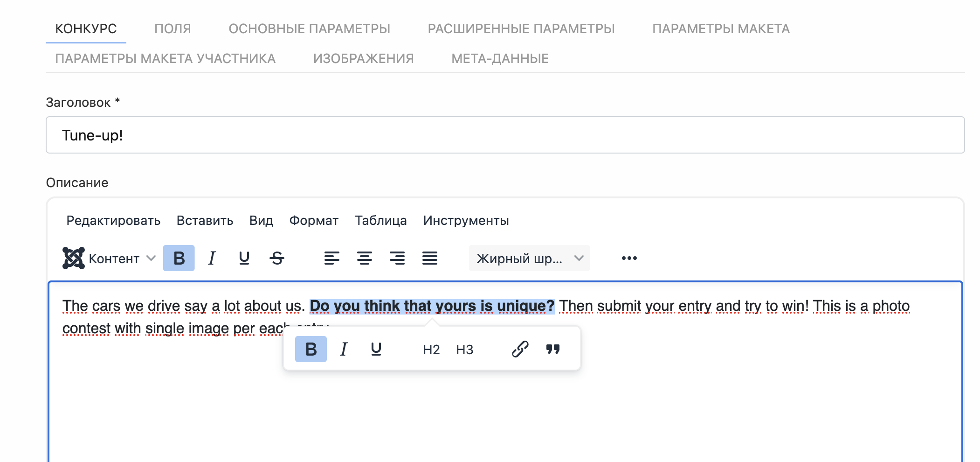Apply Underline from the floating selection toolbar
Screen dimensions: 980x462
376,349
